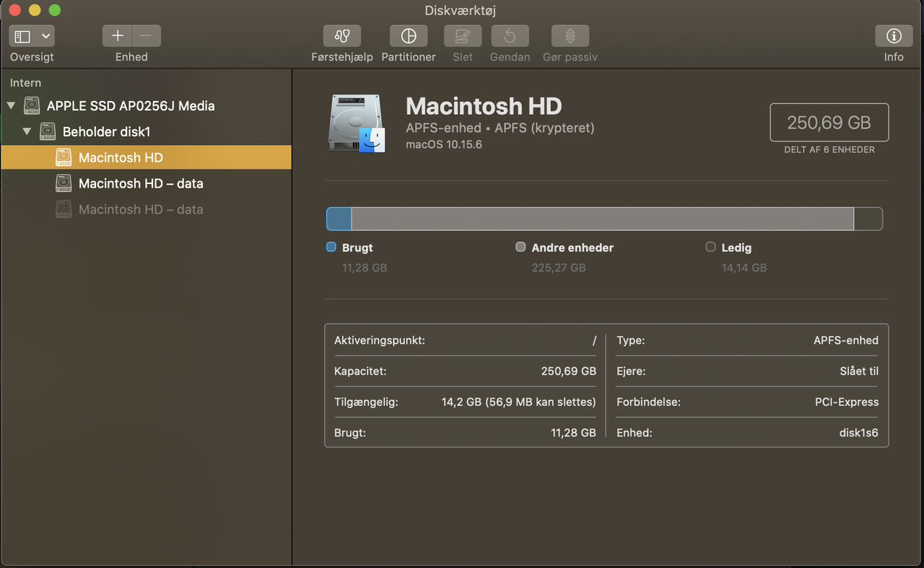Click the large Macintosh HD Finder drive icon
The height and width of the screenshot is (568, 924).
pos(357,123)
